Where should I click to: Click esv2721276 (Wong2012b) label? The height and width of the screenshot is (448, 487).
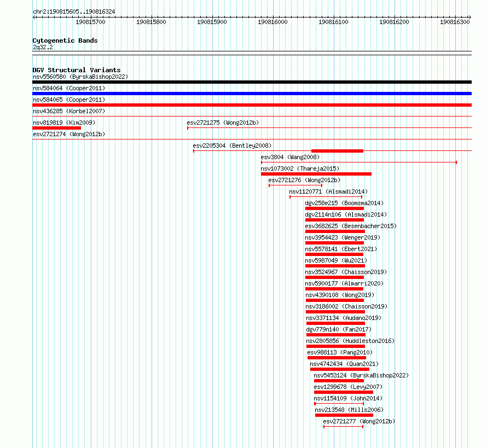304,180
